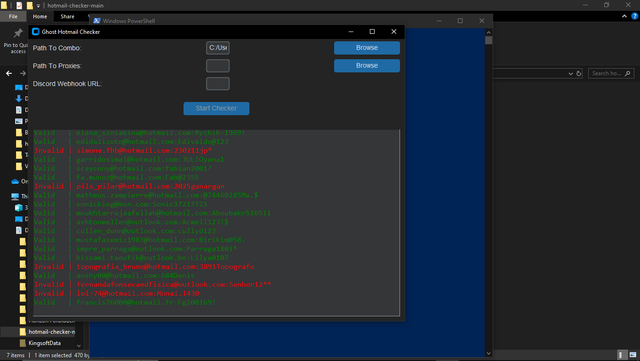640x361 pixels.
Task: Select Downloads icon in navigation pane
Action: pos(19,98)
